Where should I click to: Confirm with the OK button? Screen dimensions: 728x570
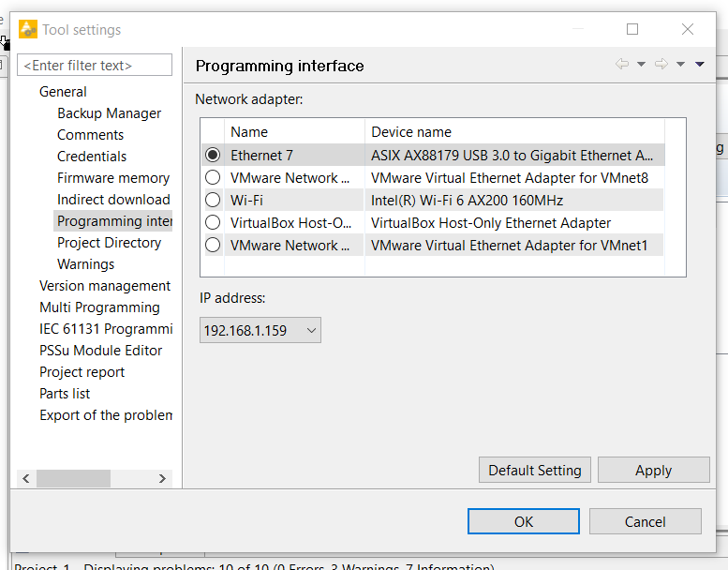tap(524, 521)
